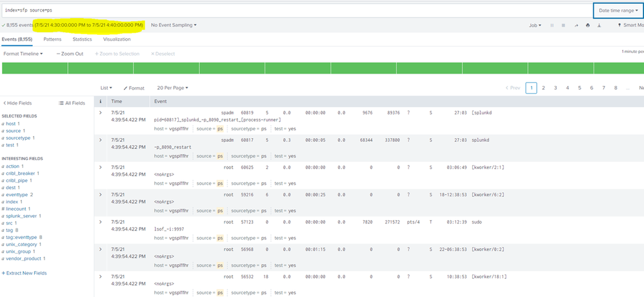Switch to the Patterns tab
The image size is (644, 297).
coord(52,39)
